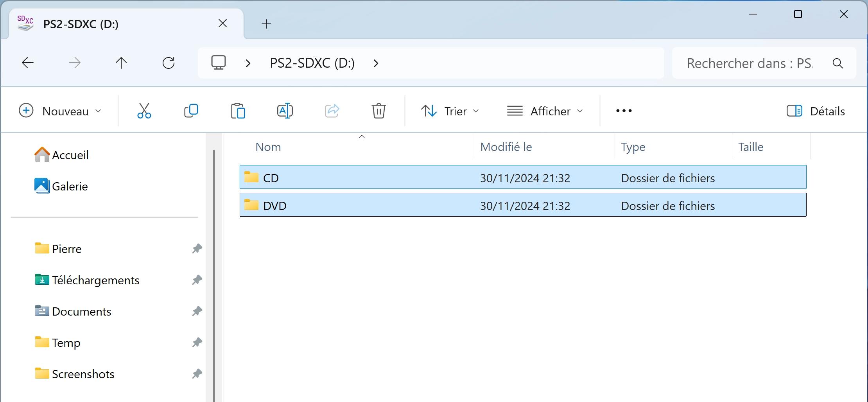Refresh the current folder view

169,63
